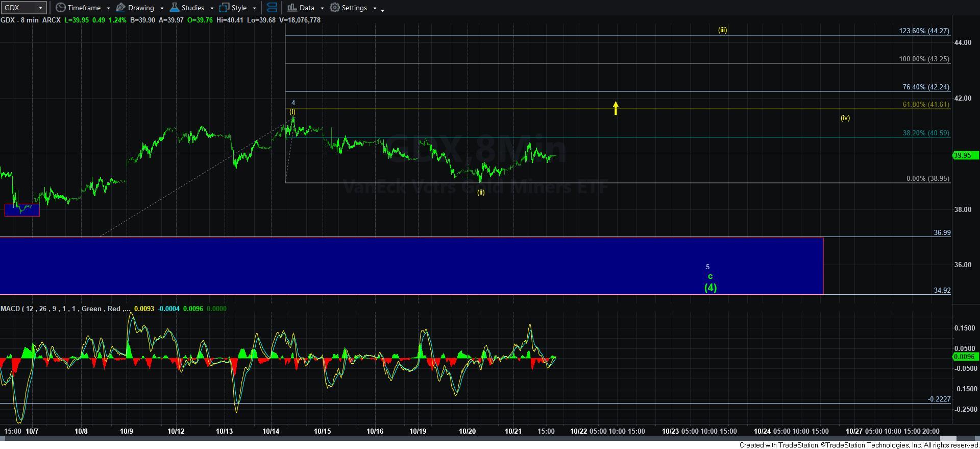Click the 10/21 date on time axis
Screen dimensions: 980x449
513,431
